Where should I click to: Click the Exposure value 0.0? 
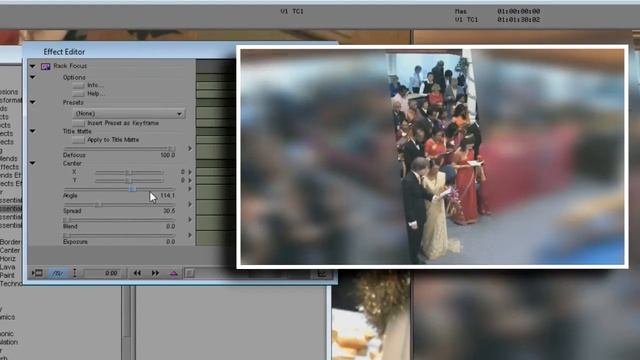coord(171,242)
